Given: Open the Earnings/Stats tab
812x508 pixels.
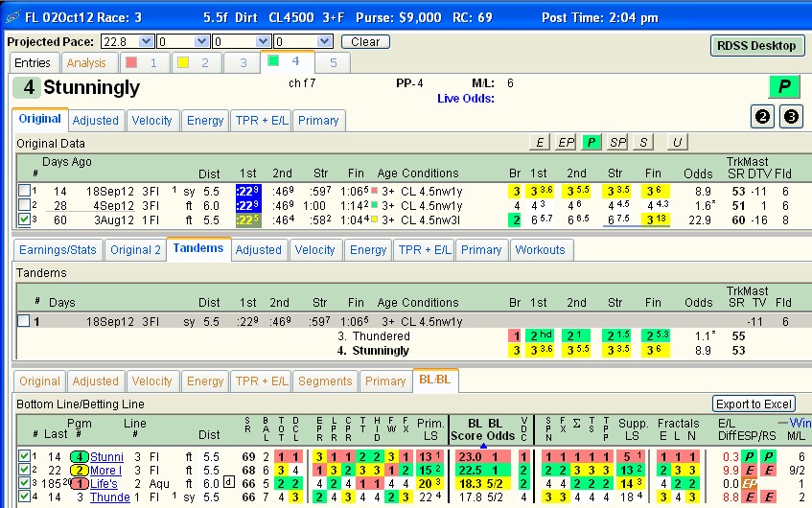Looking at the screenshot, I should [58, 249].
